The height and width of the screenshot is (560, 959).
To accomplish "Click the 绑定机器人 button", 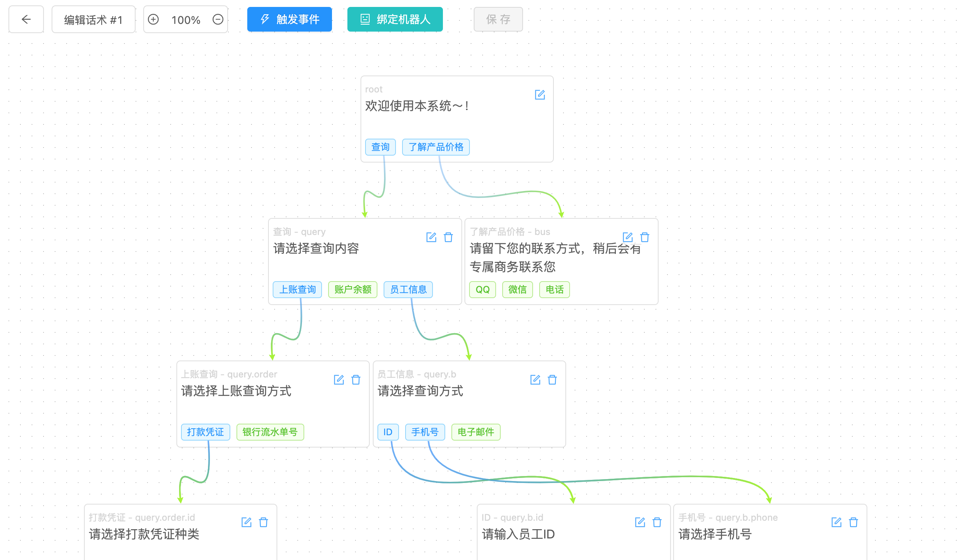I will point(393,19).
